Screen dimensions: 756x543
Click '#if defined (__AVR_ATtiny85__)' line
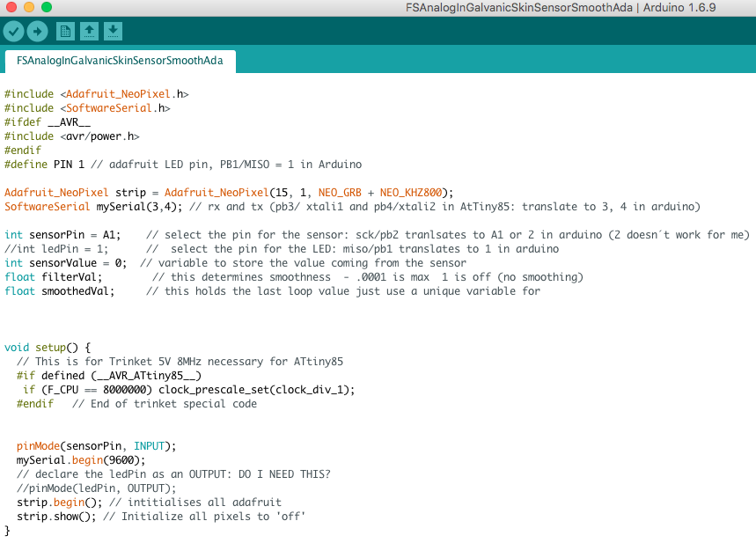[x=109, y=376]
